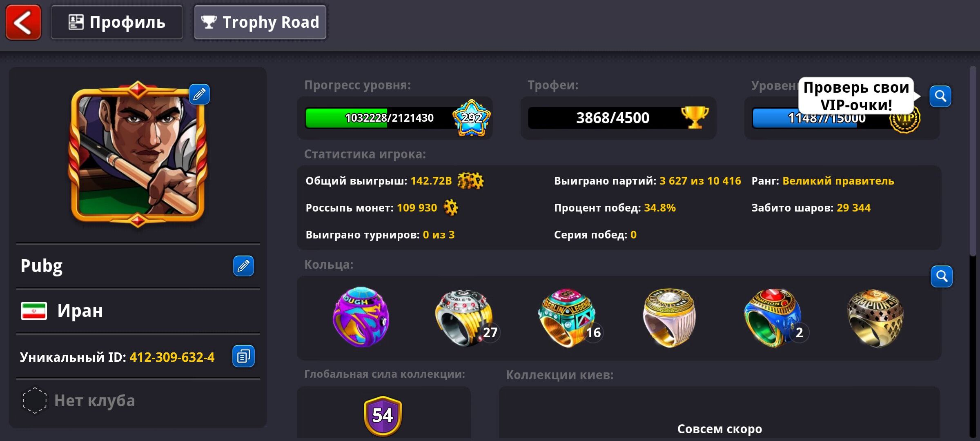Inspect VIP points with the magnifier icon
This screenshot has width=980, height=441.
(x=940, y=96)
